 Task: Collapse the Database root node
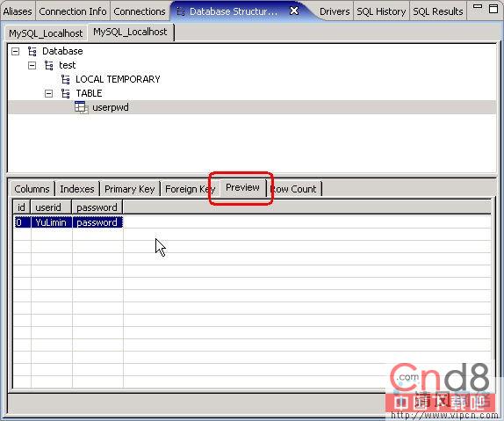click(16, 51)
